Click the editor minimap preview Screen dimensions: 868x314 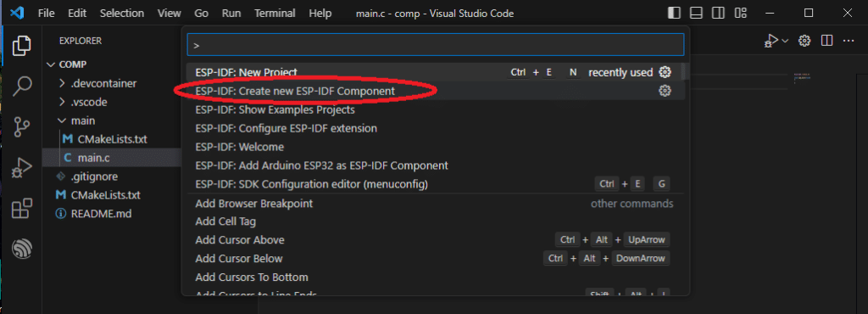click(802, 77)
